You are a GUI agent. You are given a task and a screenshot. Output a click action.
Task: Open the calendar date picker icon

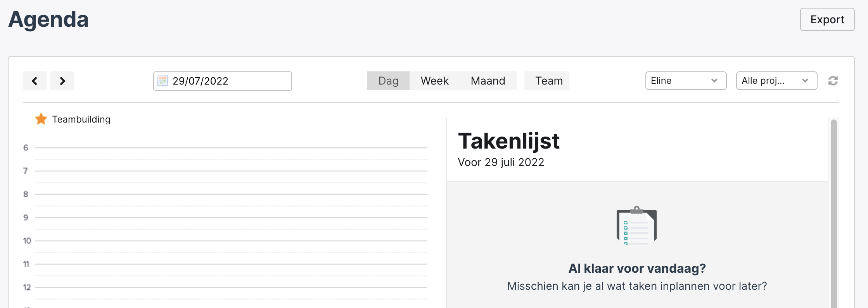163,81
